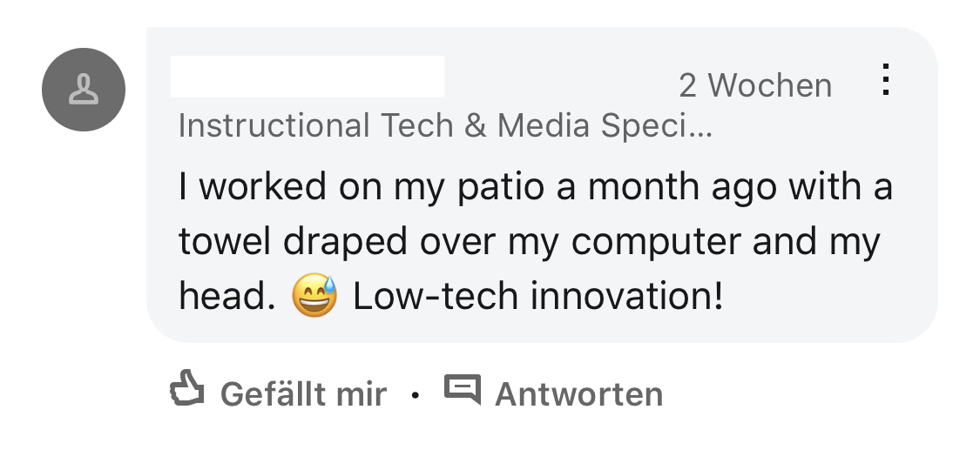Click the word "Wochen" in the timestamp
The image size is (980, 450).
pos(770,85)
